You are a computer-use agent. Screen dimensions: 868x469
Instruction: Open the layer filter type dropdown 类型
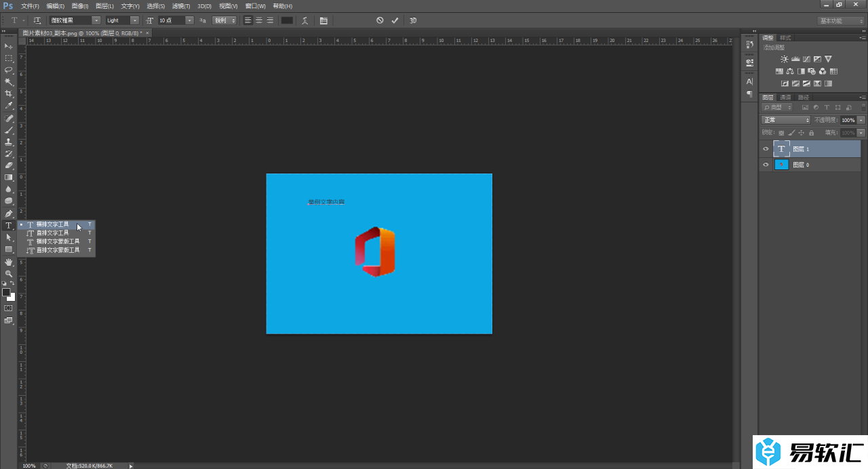point(777,107)
